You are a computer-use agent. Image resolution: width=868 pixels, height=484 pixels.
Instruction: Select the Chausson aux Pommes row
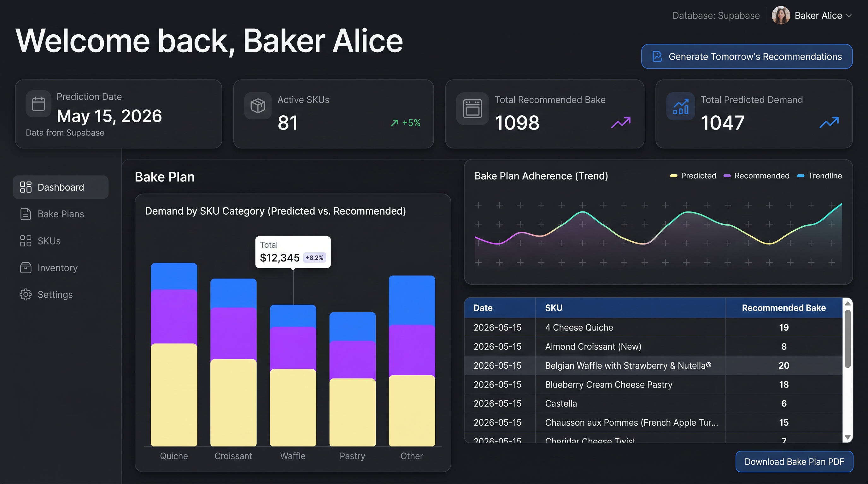click(653, 423)
